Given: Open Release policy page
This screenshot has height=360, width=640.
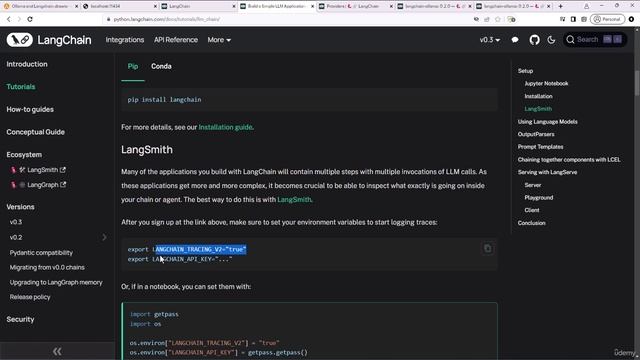Looking at the screenshot, I should click(x=30, y=297).
